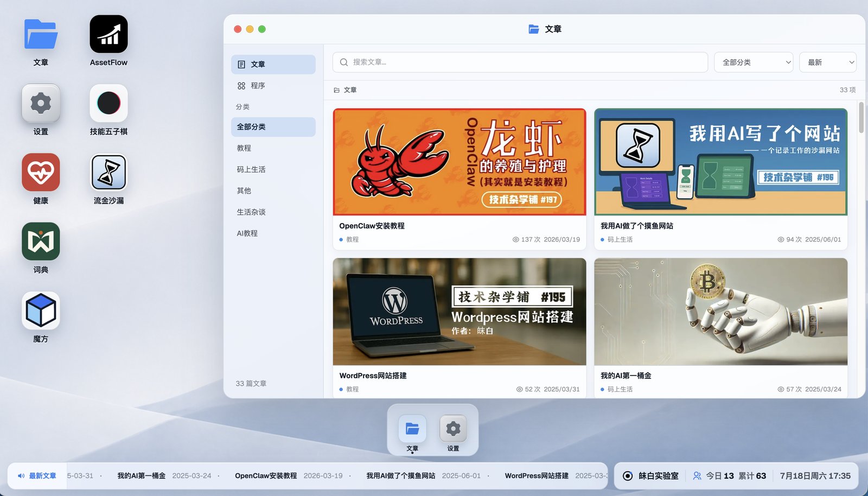Click the 33 篇文章 sidebar footer
This screenshot has width=868, height=496.
click(251, 384)
